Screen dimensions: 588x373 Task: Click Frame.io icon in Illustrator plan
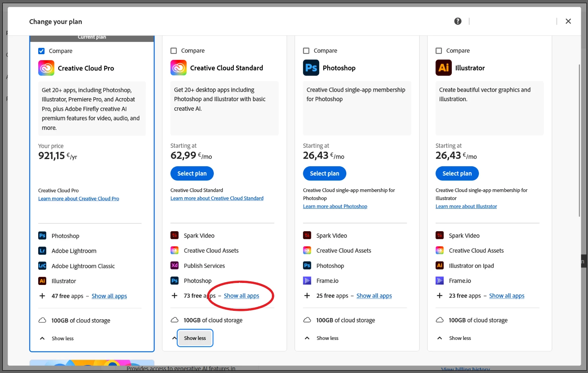pyautogui.click(x=440, y=281)
